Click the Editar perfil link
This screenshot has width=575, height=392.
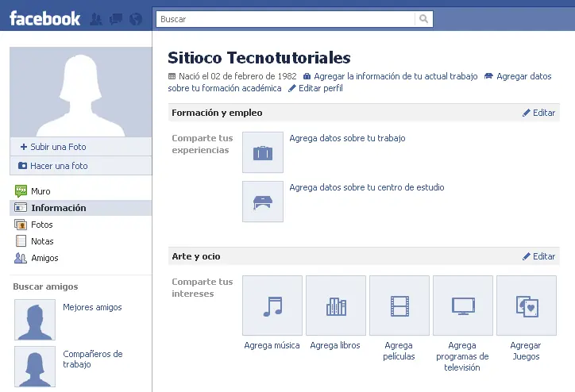point(321,88)
